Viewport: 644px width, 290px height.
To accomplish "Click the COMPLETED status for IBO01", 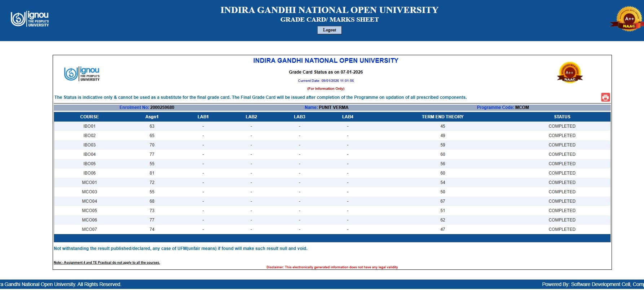I will pyautogui.click(x=562, y=126).
